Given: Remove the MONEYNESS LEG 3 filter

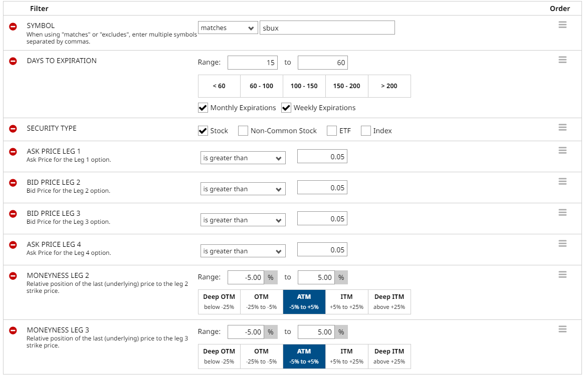Looking at the screenshot, I should tap(13, 330).
